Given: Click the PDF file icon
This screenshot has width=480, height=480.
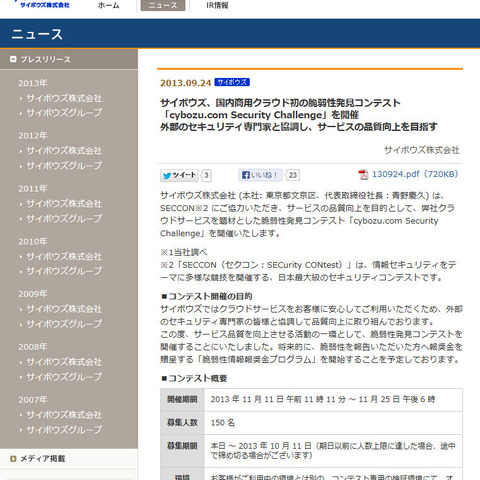Looking at the screenshot, I should 363,174.
